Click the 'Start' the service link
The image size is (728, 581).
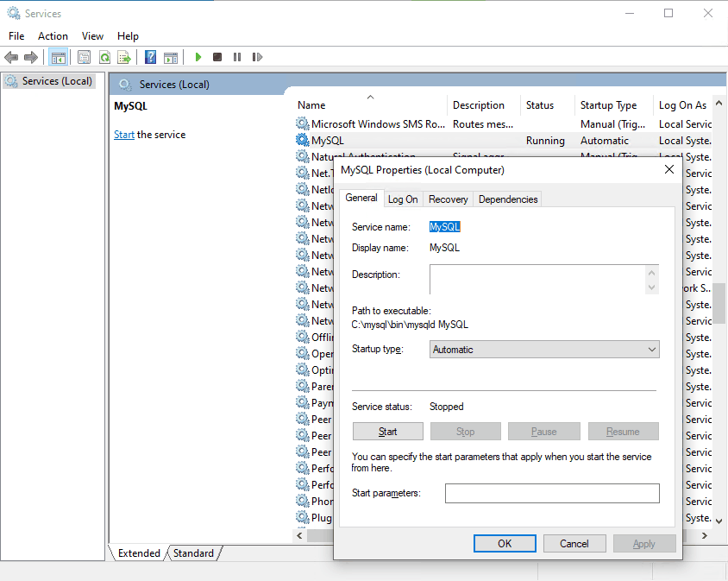124,135
